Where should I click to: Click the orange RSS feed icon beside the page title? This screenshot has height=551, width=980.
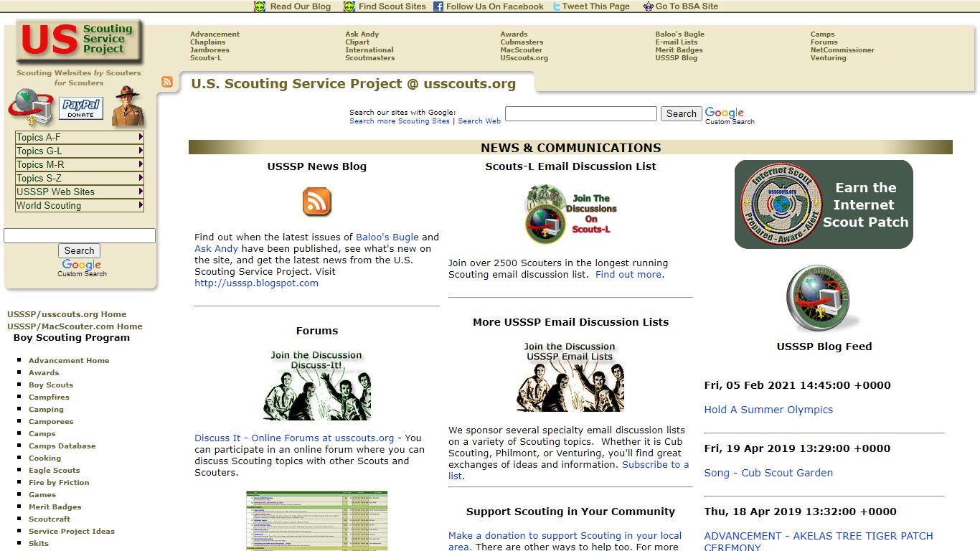click(x=167, y=82)
